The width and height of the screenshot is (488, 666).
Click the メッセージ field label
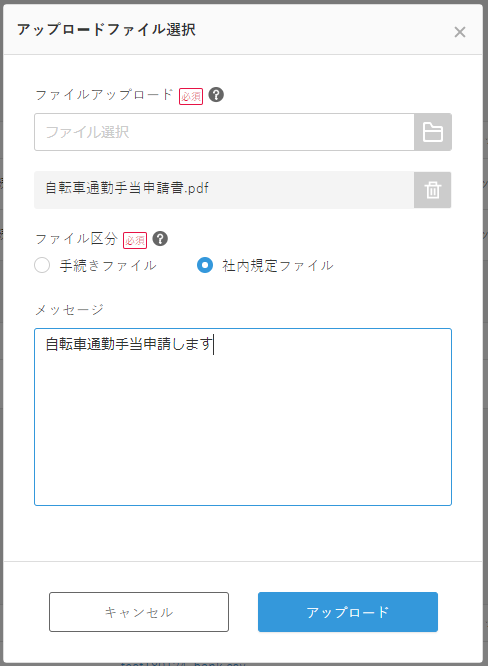[69, 310]
